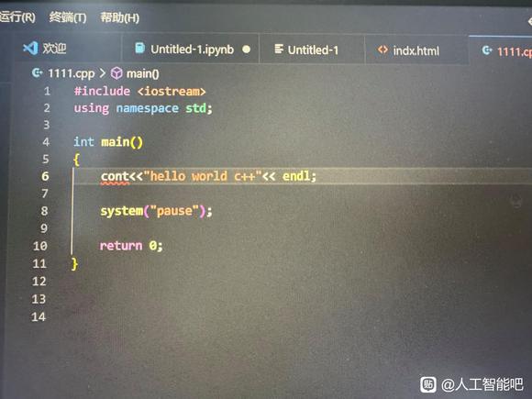Image resolution: width=532 pixels, height=399 pixels.
Task: Switch to the indx.html tab
Action: 416,50
